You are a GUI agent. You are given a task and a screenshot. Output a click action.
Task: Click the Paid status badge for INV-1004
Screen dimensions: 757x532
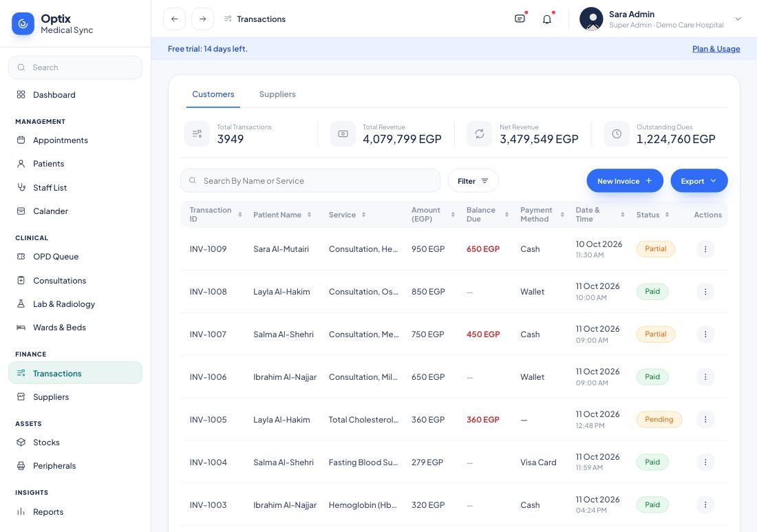click(x=652, y=462)
